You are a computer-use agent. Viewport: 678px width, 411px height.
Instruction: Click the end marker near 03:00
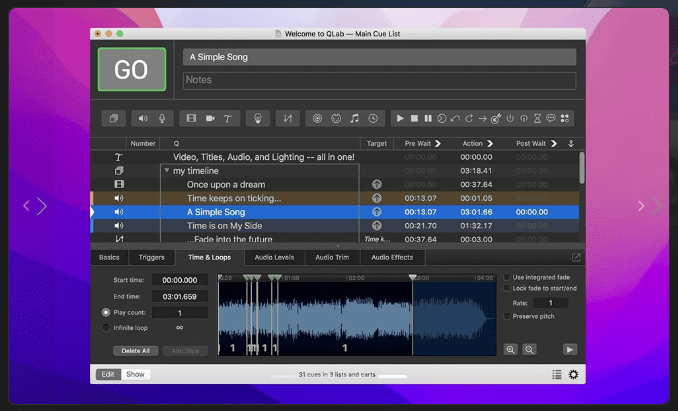point(413,277)
